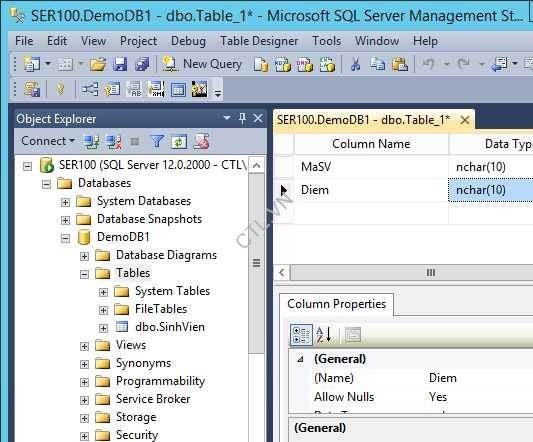Toggle auto-hide pin on Object Explorer

[x=242, y=118]
